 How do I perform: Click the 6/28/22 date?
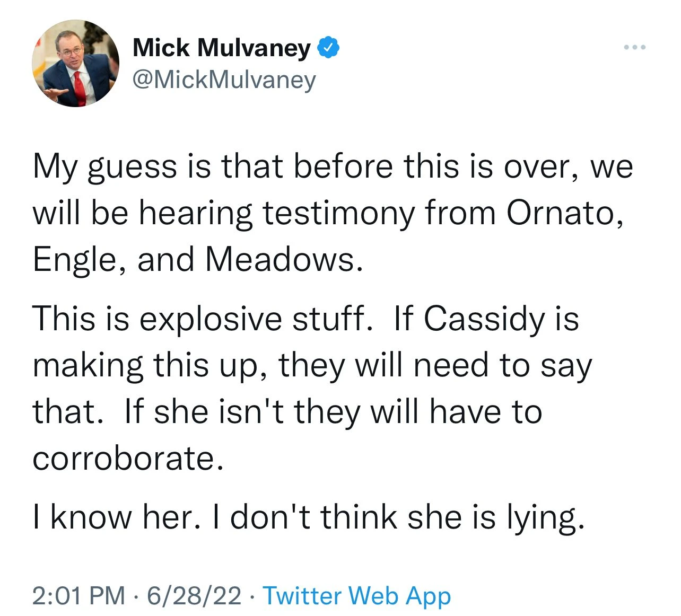[194, 595]
